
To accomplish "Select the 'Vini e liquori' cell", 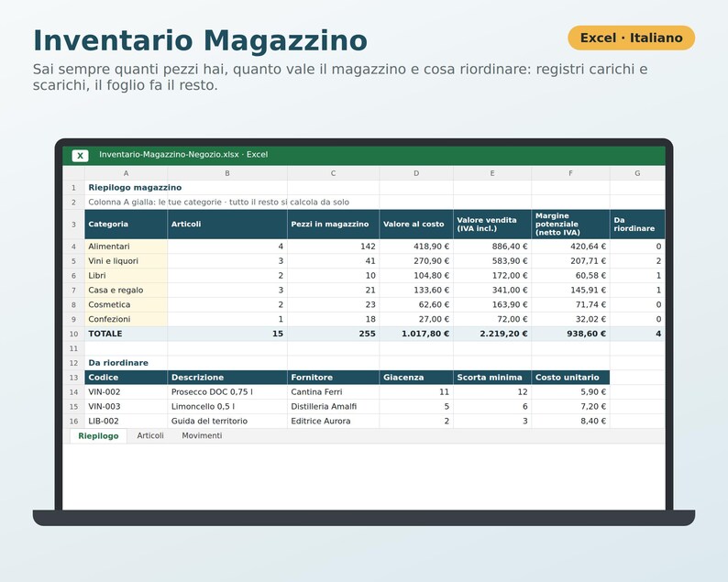I will (126, 261).
